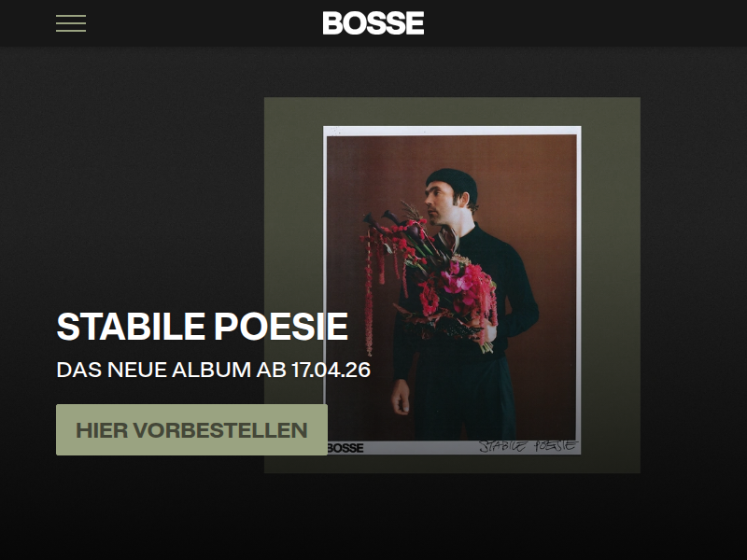Image resolution: width=747 pixels, height=560 pixels.
Task: Click the logo centered in the top bar
Action: 372,22
